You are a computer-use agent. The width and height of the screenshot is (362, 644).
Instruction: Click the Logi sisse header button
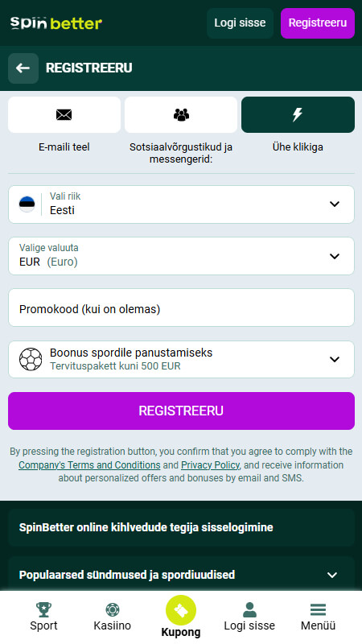pyautogui.click(x=240, y=23)
